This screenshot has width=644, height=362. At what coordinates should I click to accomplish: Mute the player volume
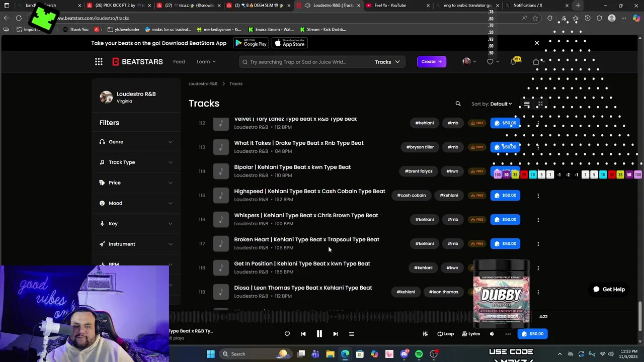click(x=492, y=334)
